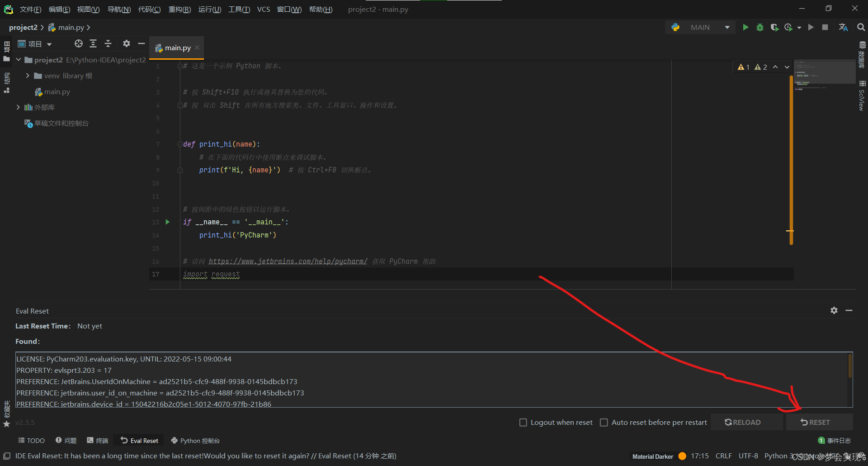Open Eval Reset panel settings gear

point(834,310)
